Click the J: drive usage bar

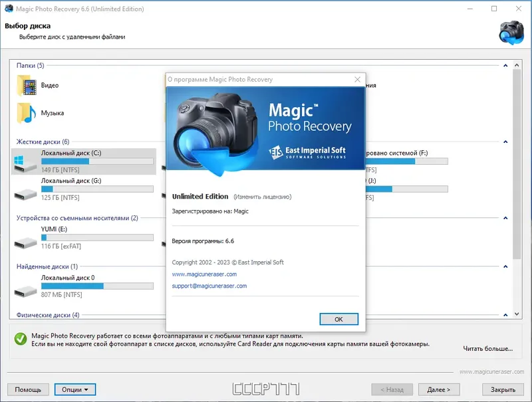[407, 189]
